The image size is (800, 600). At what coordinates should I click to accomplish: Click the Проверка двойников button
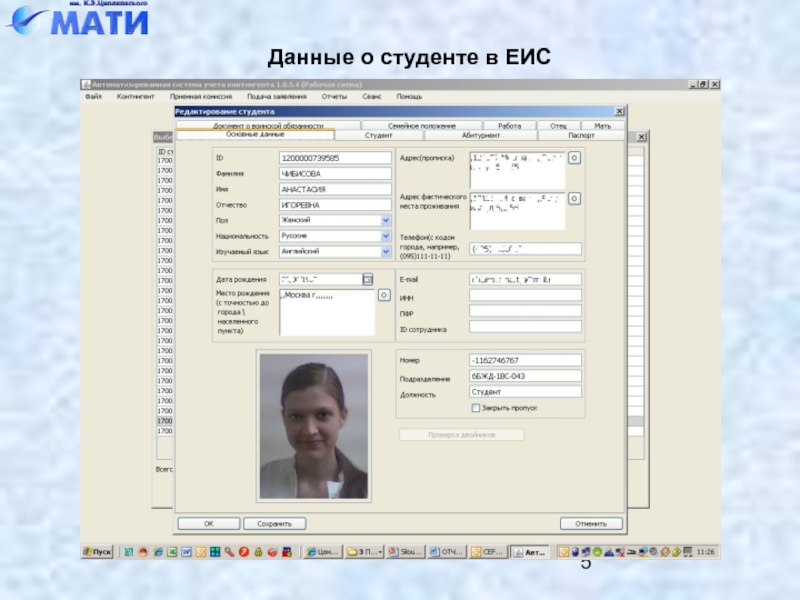[x=461, y=435]
